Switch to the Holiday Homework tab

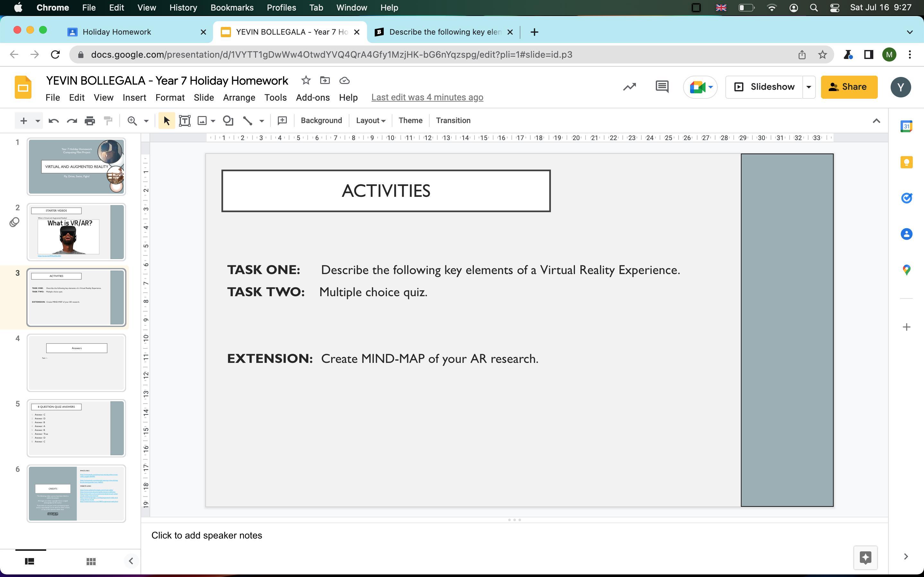117,32
